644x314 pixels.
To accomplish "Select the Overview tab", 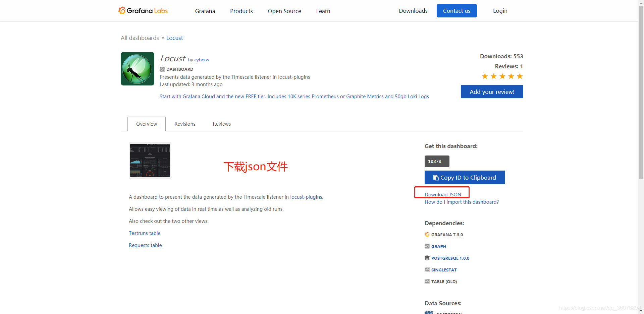I will coord(147,124).
